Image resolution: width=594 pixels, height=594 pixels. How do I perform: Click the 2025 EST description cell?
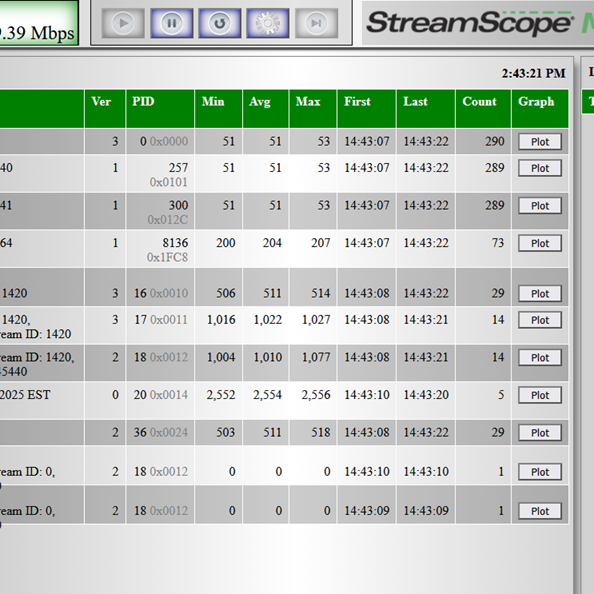(42, 400)
